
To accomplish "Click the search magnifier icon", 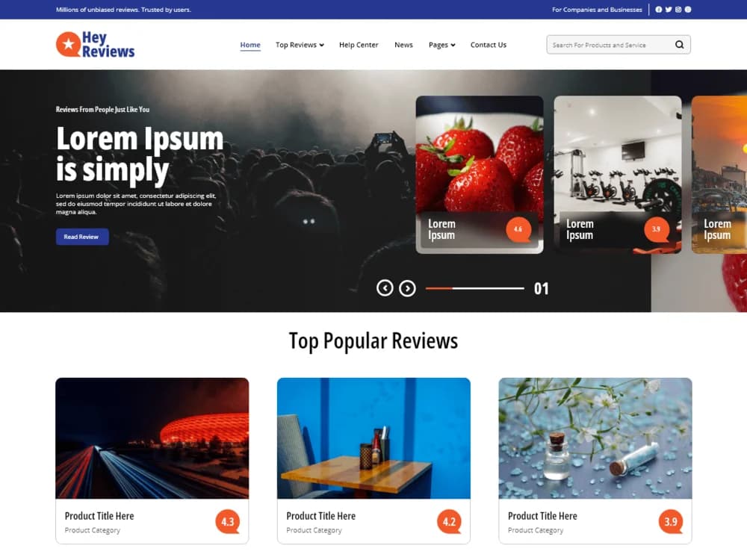I will (x=680, y=44).
